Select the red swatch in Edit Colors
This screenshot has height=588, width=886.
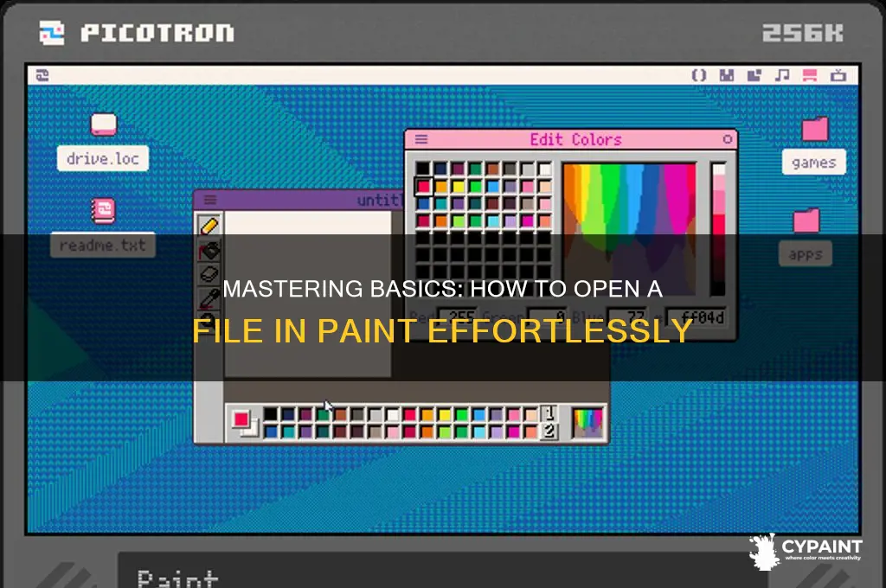[x=423, y=187]
